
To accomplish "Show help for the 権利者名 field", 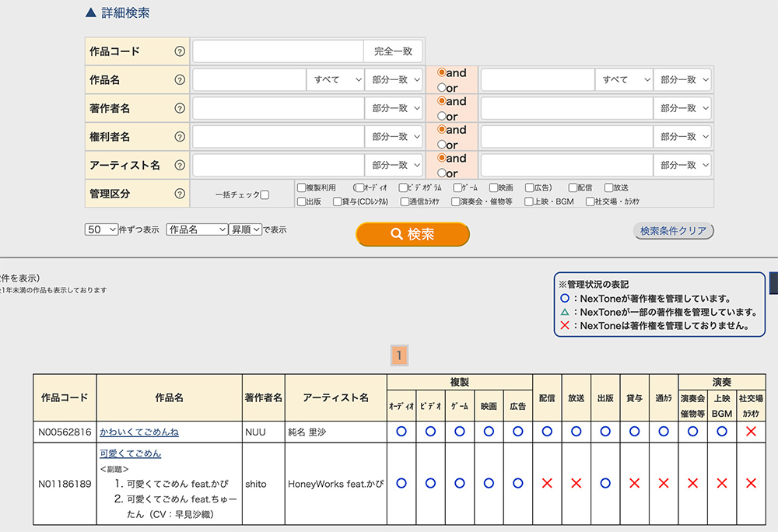I will tap(180, 137).
